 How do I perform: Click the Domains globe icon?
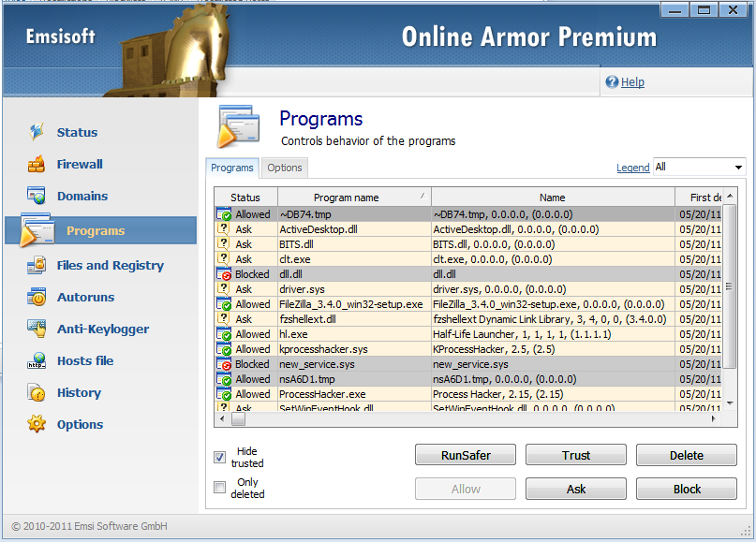tap(37, 196)
